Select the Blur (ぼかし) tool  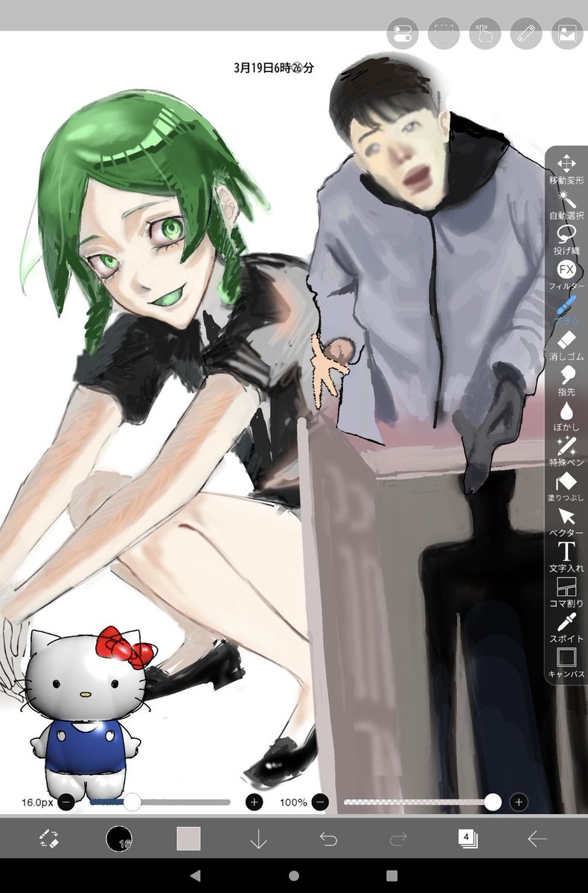click(566, 416)
